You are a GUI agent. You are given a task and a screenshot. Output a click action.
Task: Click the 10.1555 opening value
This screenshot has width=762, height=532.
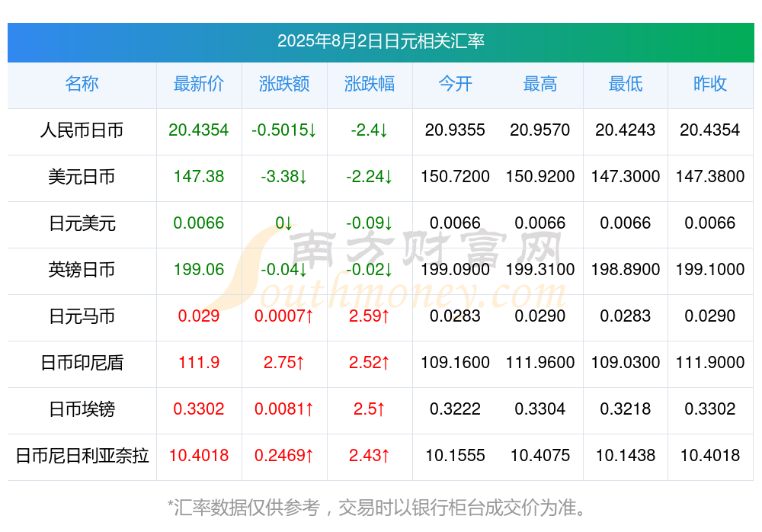(455, 455)
